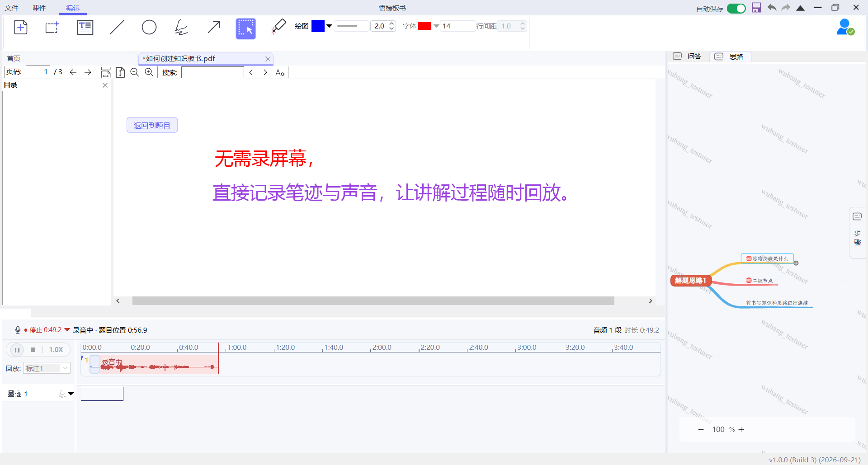The width and height of the screenshot is (868, 465).
Task: Click the redo arrow icon
Action: pos(786,8)
